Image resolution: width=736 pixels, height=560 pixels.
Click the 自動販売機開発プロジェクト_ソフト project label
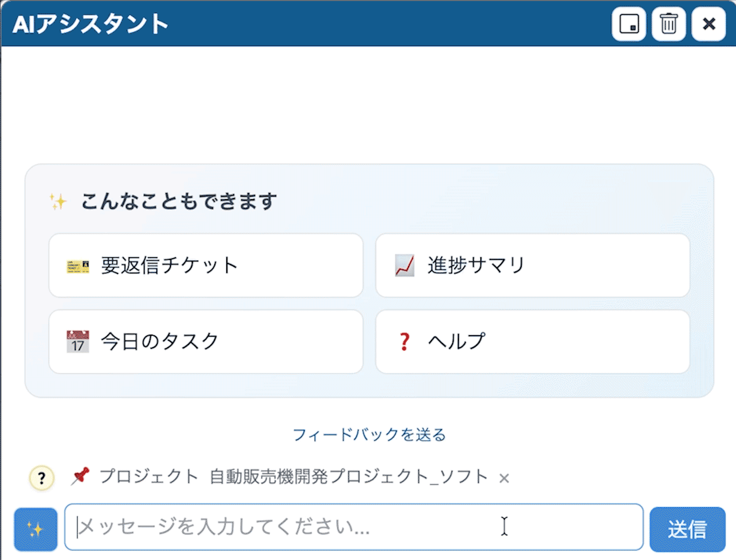349,477
